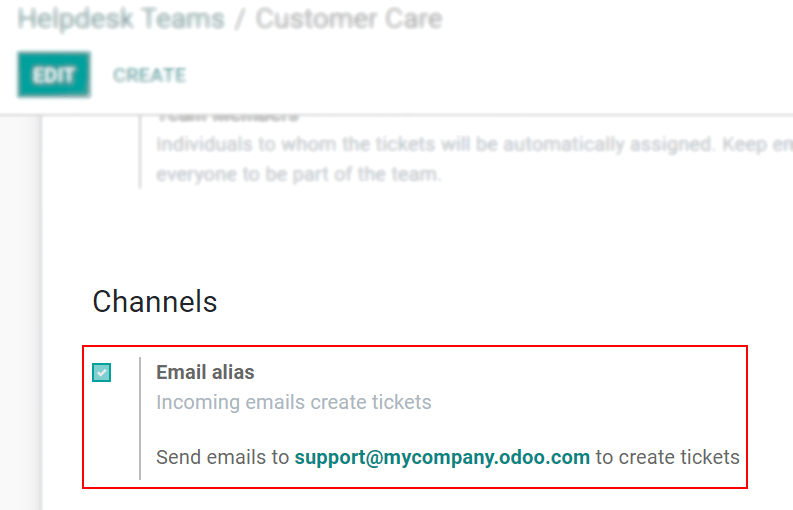Select the Channels section heading
The image size is (793, 510).
pyautogui.click(x=155, y=301)
